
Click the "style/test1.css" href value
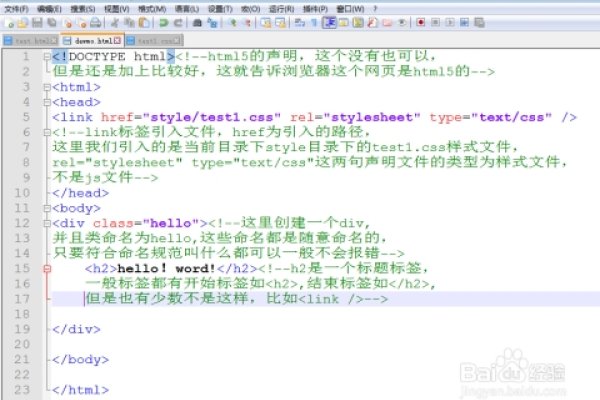tap(212, 117)
